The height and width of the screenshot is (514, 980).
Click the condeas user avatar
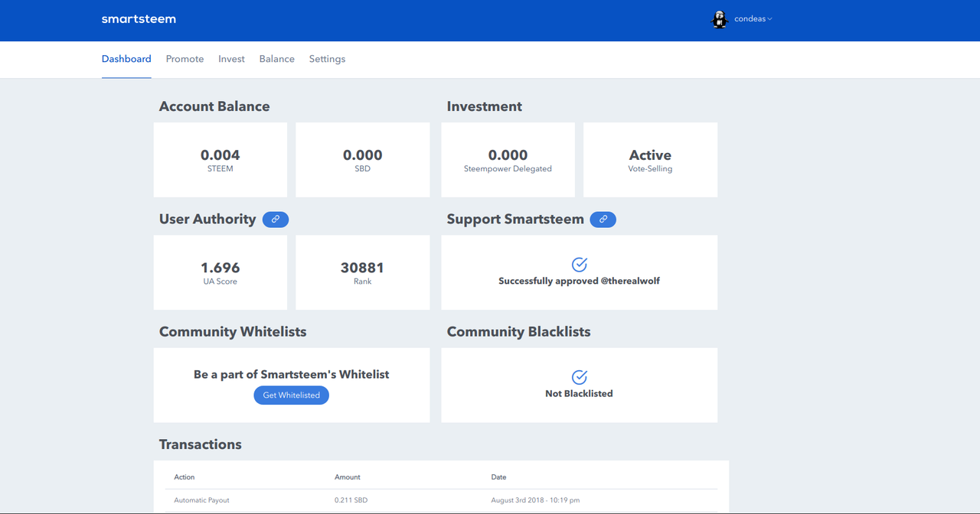click(719, 20)
